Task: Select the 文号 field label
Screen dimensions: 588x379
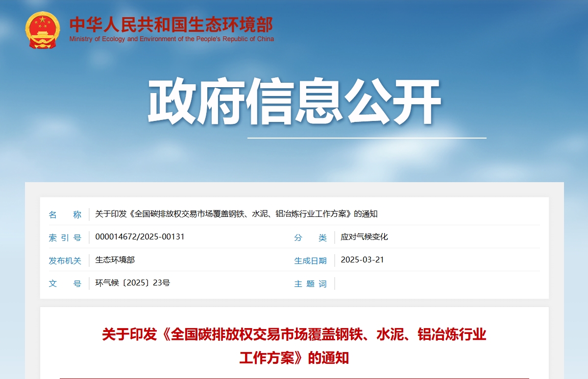Action: [x=65, y=284]
